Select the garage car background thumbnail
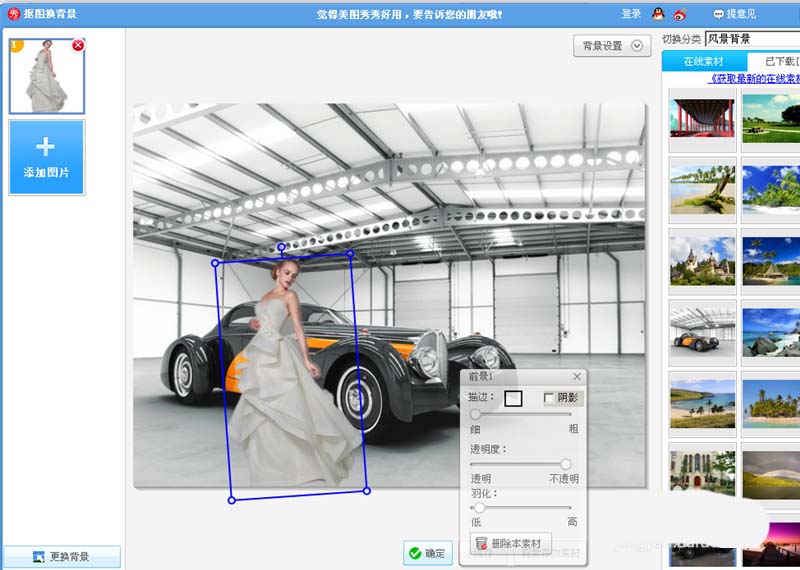The height and width of the screenshot is (570, 800). 703,332
